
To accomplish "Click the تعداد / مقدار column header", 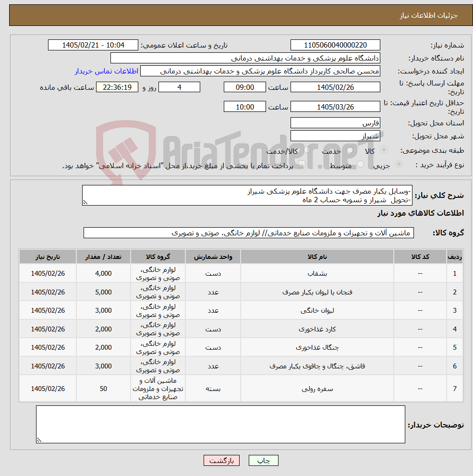I will [103, 257].
